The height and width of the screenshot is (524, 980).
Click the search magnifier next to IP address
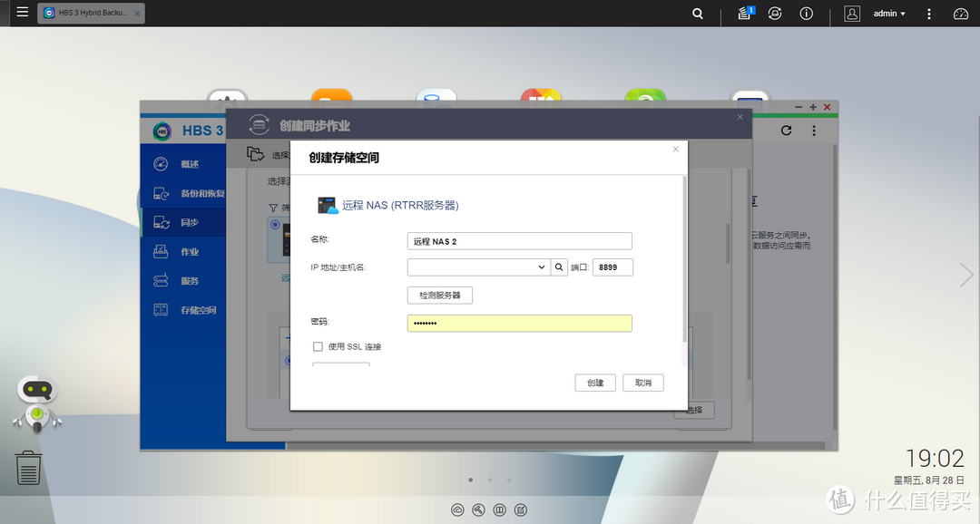click(x=559, y=267)
